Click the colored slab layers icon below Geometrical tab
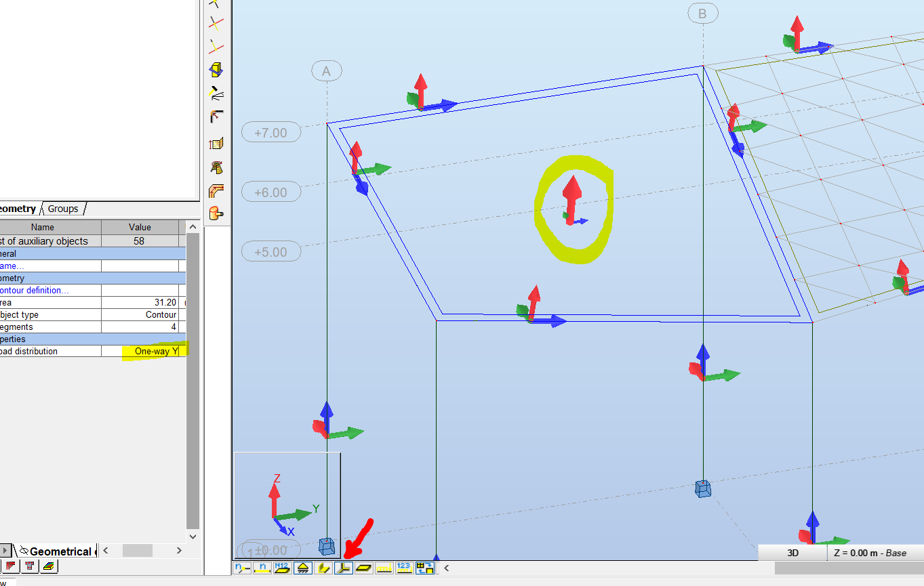 click(48, 566)
